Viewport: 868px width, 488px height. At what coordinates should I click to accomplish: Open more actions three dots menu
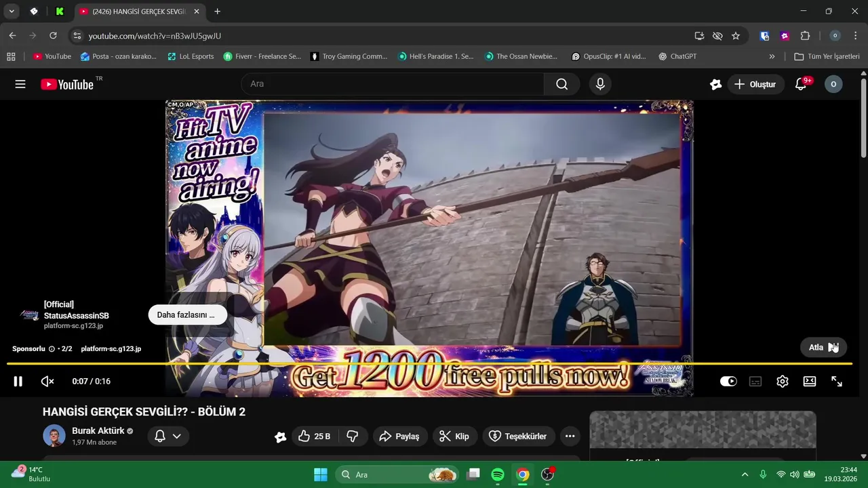point(570,436)
